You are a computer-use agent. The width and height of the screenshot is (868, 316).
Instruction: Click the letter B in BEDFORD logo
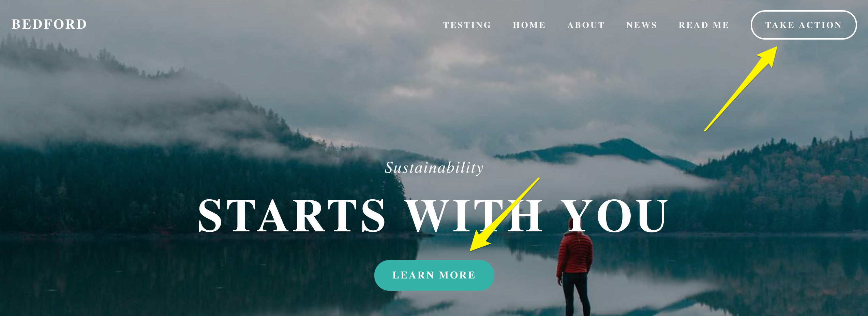coord(16,24)
